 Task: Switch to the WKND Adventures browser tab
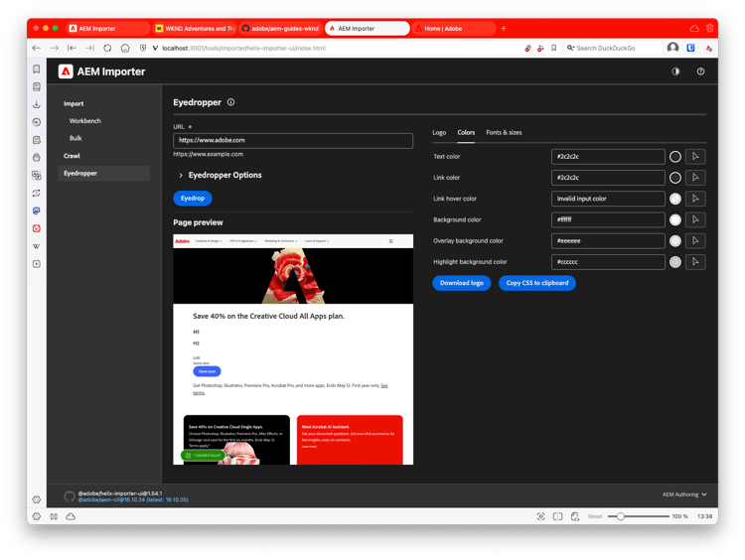pos(195,29)
